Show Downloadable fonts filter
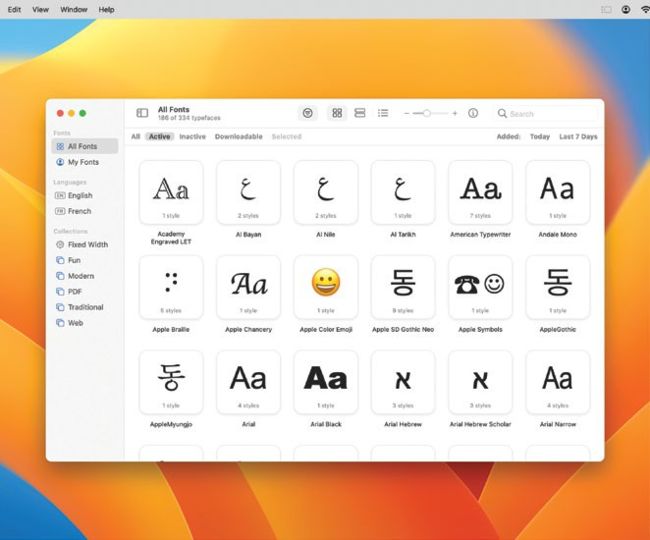 [238, 136]
